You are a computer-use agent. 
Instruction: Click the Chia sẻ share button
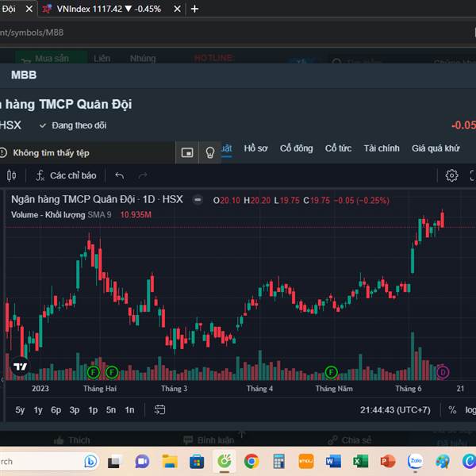click(x=350, y=440)
